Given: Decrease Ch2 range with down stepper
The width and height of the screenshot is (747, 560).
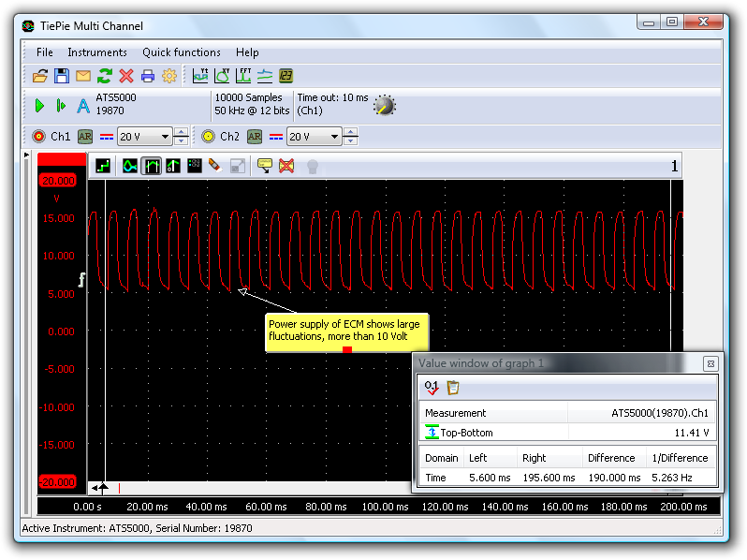Looking at the screenshot, I should [x=351, y=141].
